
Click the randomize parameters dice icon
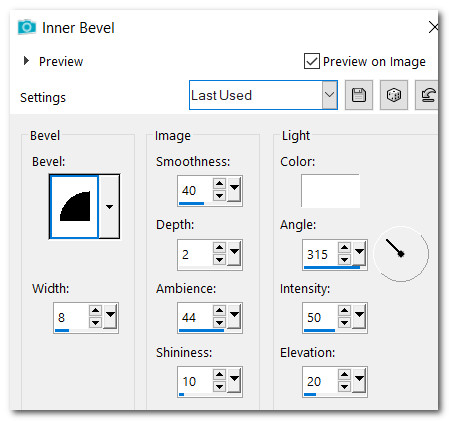coord(394,95)
